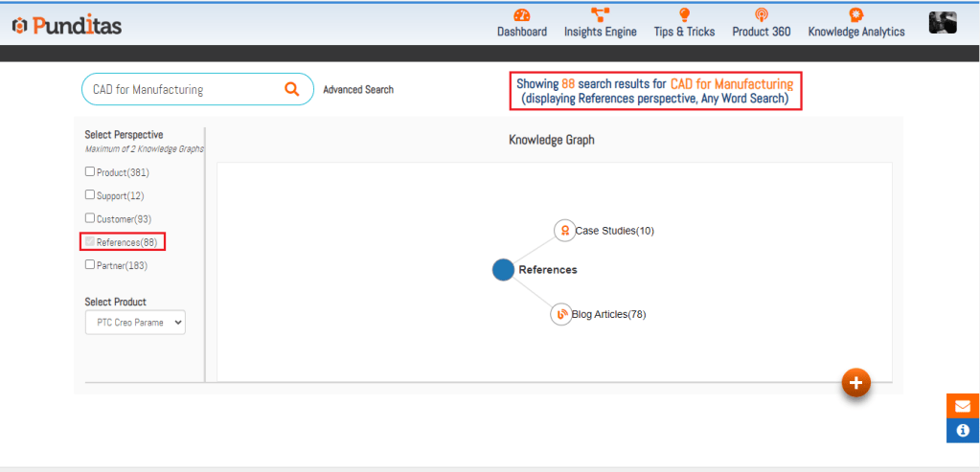Open the Dashboard gauge icon
The image size is (980, 472).
coord(521,15)
